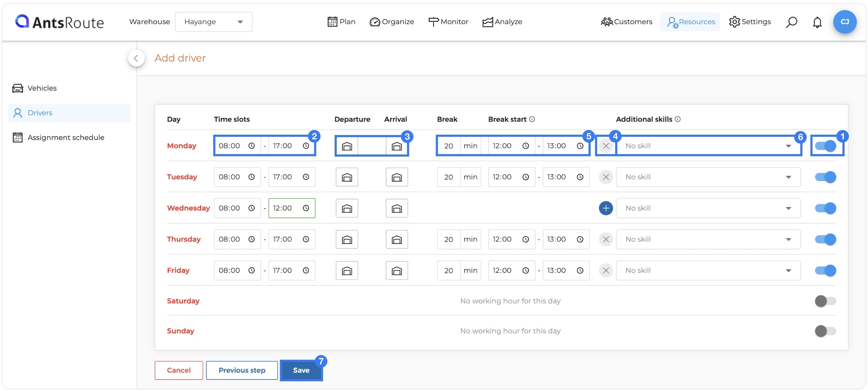Open Friday No skill dropdown
The width and height of the screenshot is (868, 391).
click(708, 270)
